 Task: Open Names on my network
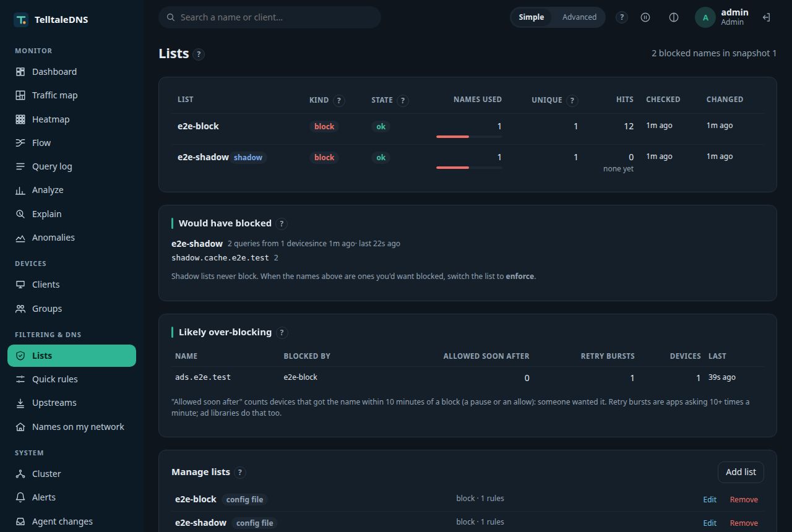(x=72, y=427)
